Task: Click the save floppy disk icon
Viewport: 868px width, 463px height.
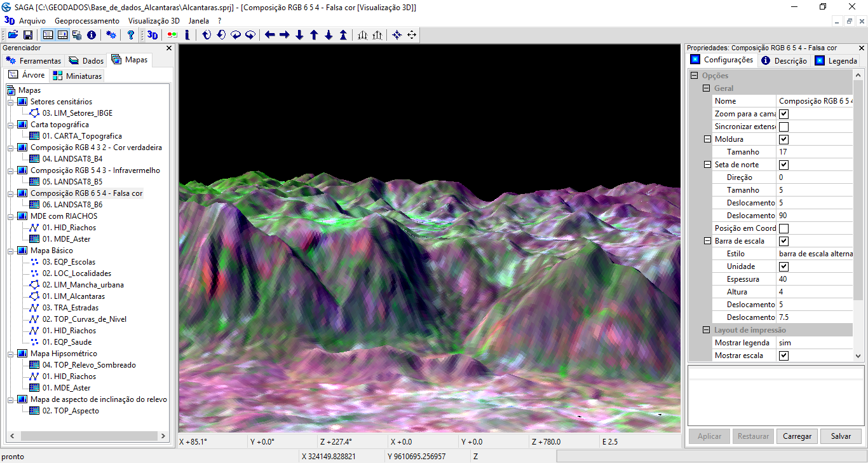Action: [x=28, y=35]
